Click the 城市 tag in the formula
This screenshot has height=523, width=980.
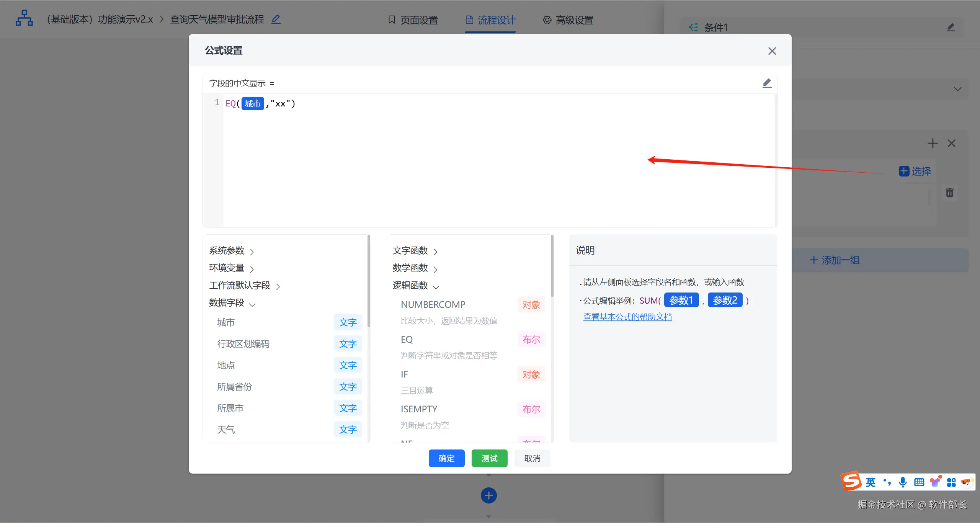point(253,104)
